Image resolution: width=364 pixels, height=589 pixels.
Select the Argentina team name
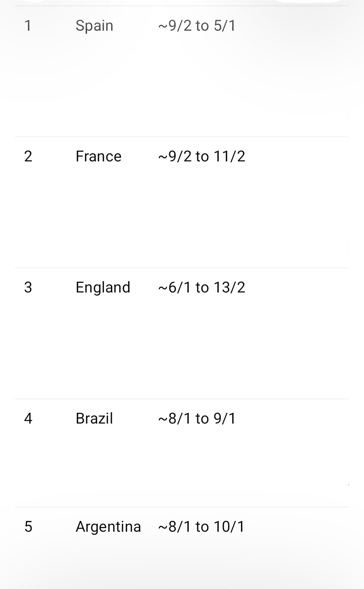pos(108,527)
